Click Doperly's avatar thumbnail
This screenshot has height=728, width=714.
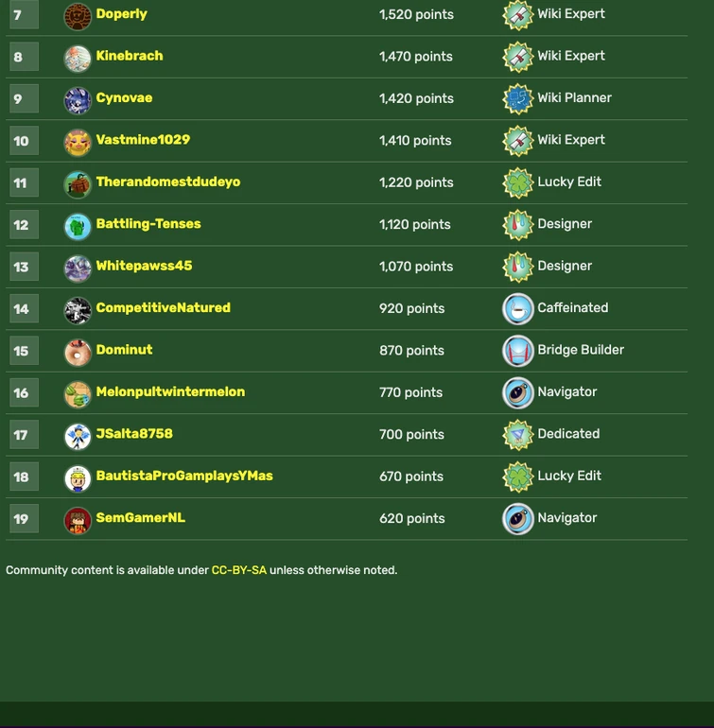78,16
